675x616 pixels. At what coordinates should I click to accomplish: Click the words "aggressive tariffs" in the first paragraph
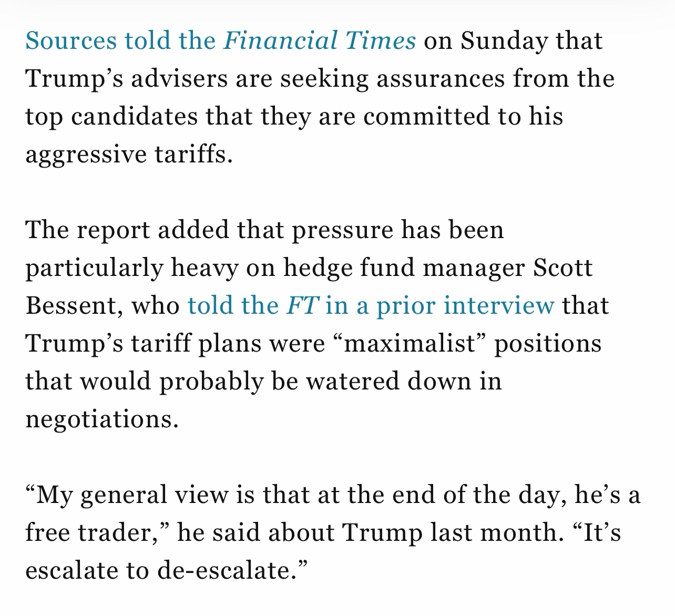pos(128,154)
